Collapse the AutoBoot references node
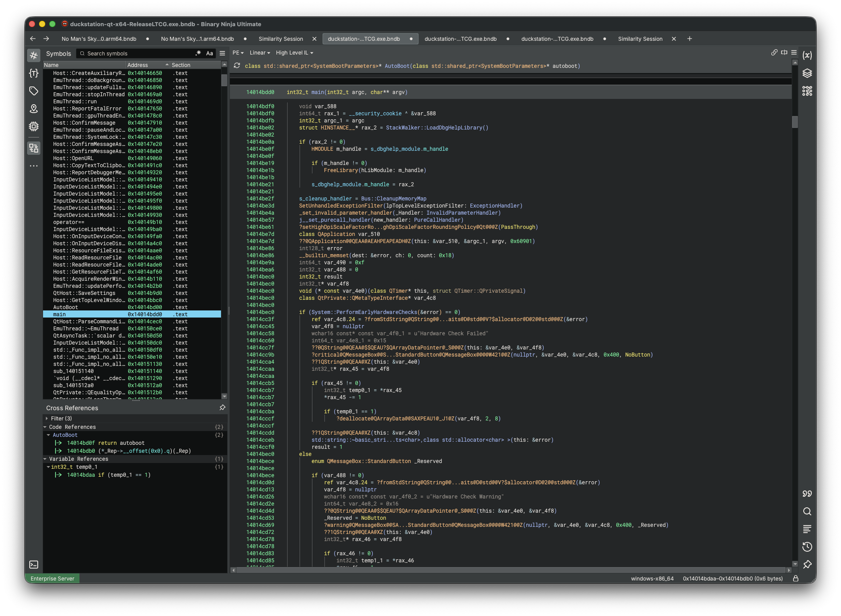Screen dimensions: 841x616 [48, 435]
